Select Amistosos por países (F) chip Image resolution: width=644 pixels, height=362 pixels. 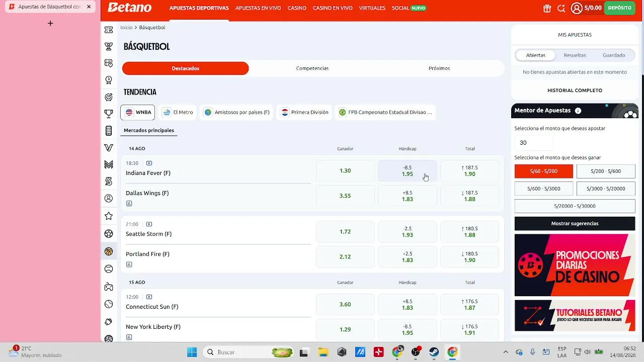(x=236, y=112)
